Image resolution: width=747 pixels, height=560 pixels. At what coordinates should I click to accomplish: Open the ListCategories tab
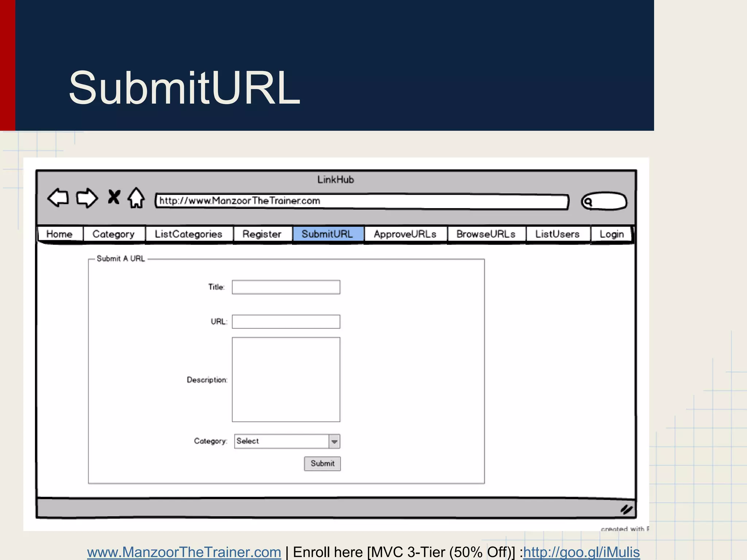pyautogui.click(x=189, y=234)
